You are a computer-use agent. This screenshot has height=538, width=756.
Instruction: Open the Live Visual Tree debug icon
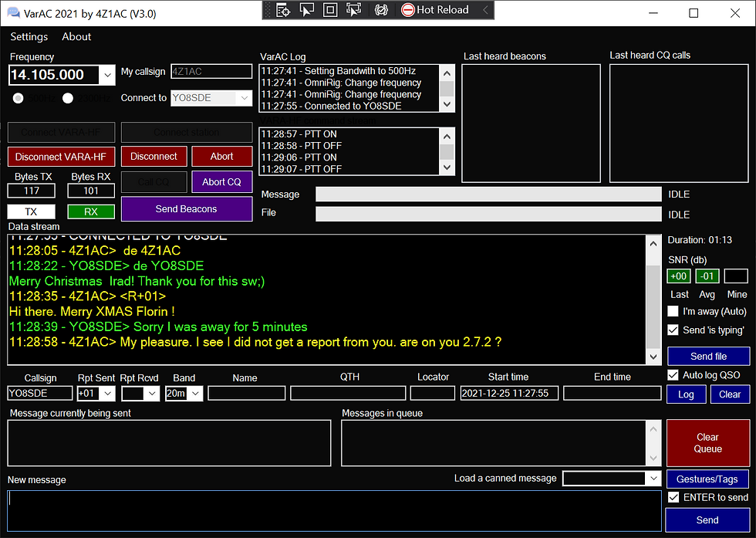click(283, 10)
